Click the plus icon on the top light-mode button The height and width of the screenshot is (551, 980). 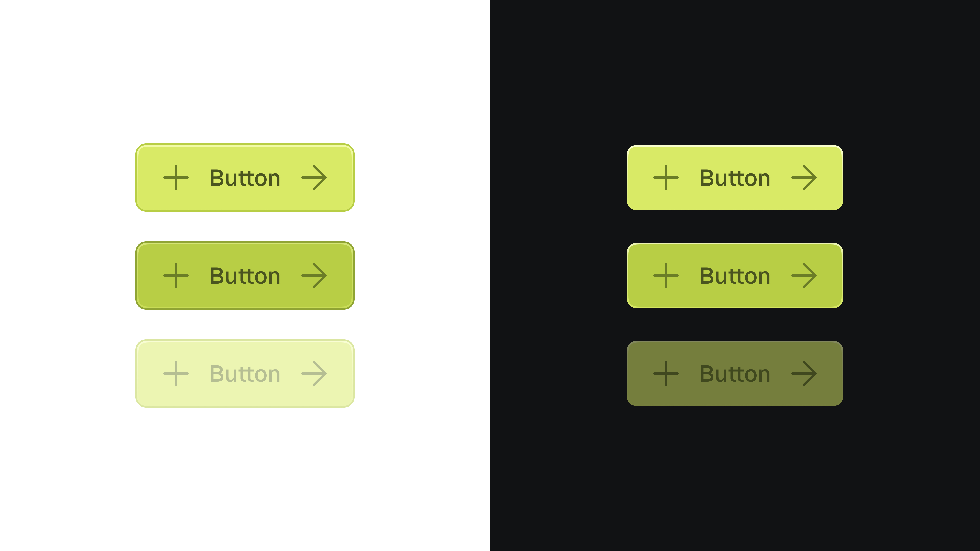[x=176, y=177]
